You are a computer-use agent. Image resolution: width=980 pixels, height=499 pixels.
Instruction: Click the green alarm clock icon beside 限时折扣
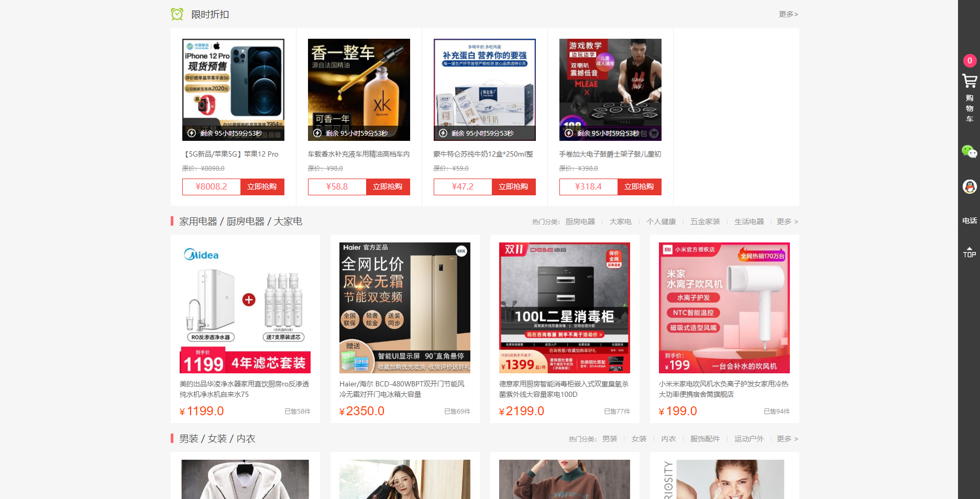tap(177, 14)
